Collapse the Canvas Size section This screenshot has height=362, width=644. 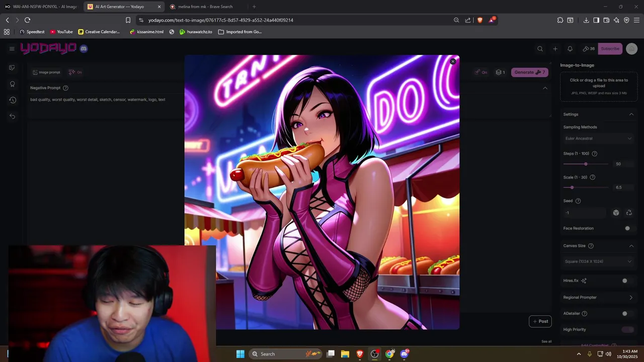point(631,246)
